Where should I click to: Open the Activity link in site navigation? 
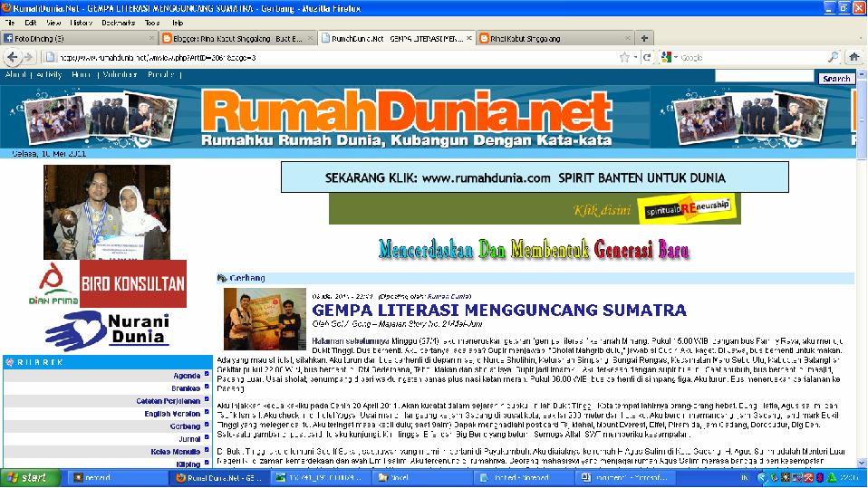49,74
